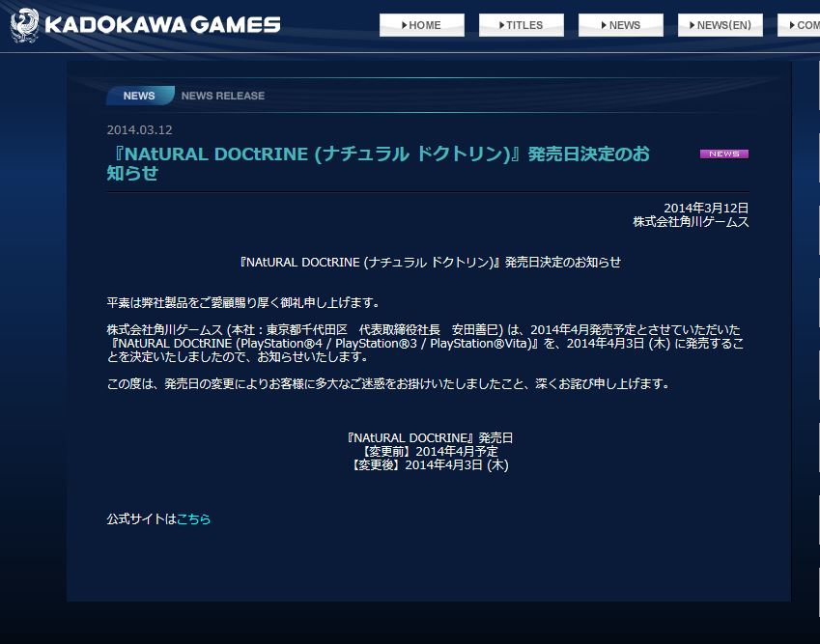Open the HOME navigation menu
Image resolution: width=820 pixels, height=644 pixels.
pyautogui.click(x=421, y=25)
